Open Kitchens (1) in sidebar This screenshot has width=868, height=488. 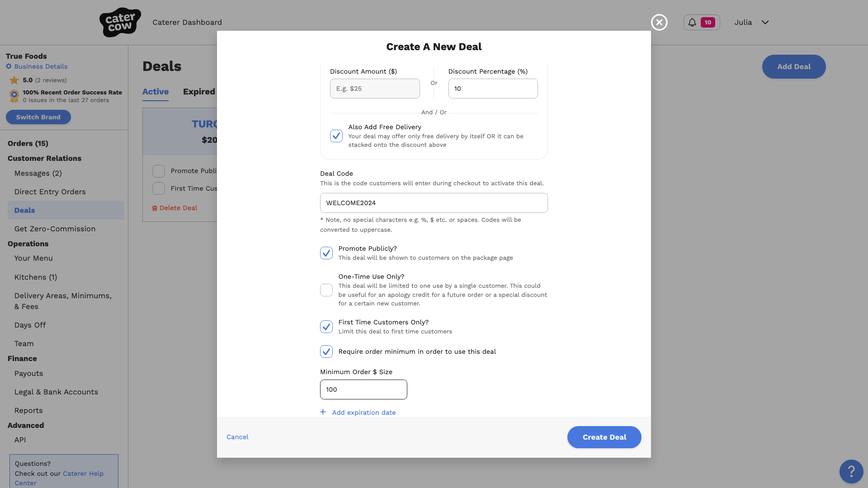36,277
